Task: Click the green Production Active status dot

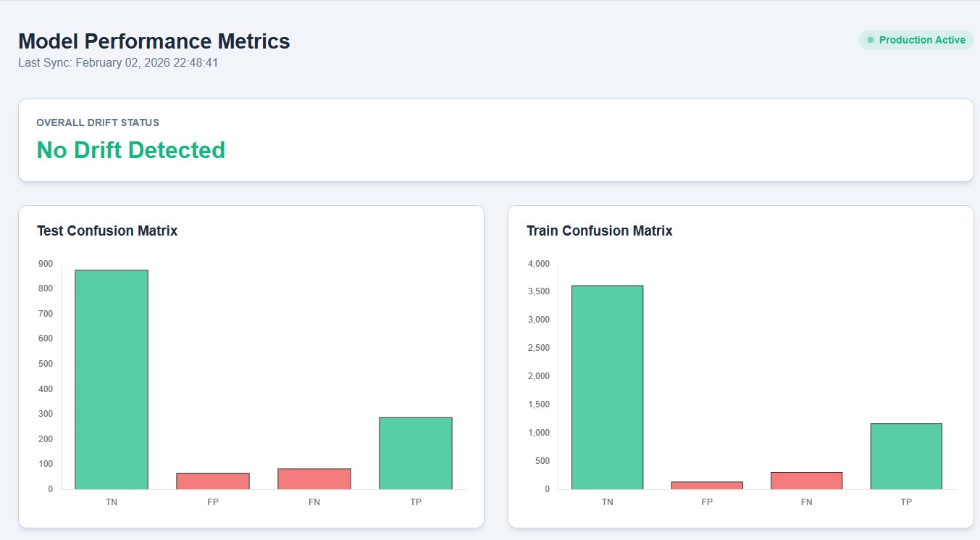Action: pos(871,41)
